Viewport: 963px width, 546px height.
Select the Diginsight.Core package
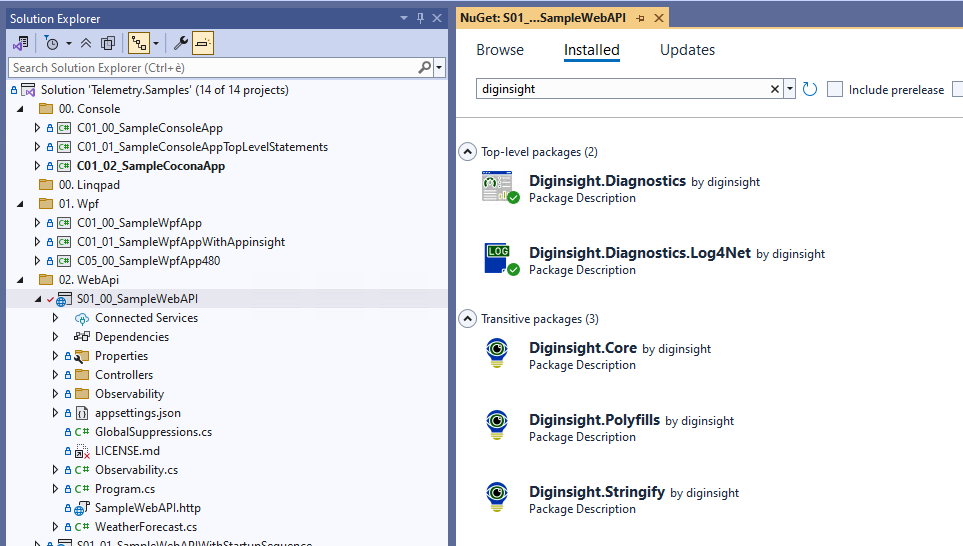coord(582,348)
